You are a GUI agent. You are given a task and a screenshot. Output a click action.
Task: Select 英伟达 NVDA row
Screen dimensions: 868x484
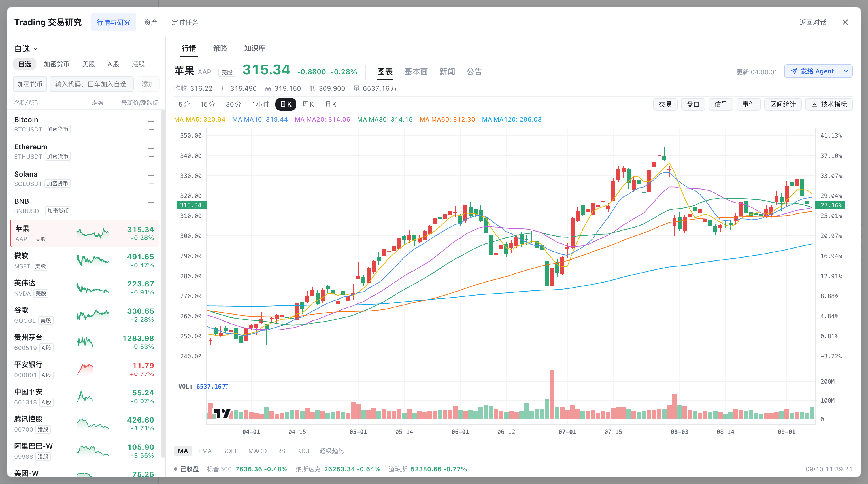tap(84, 288)
